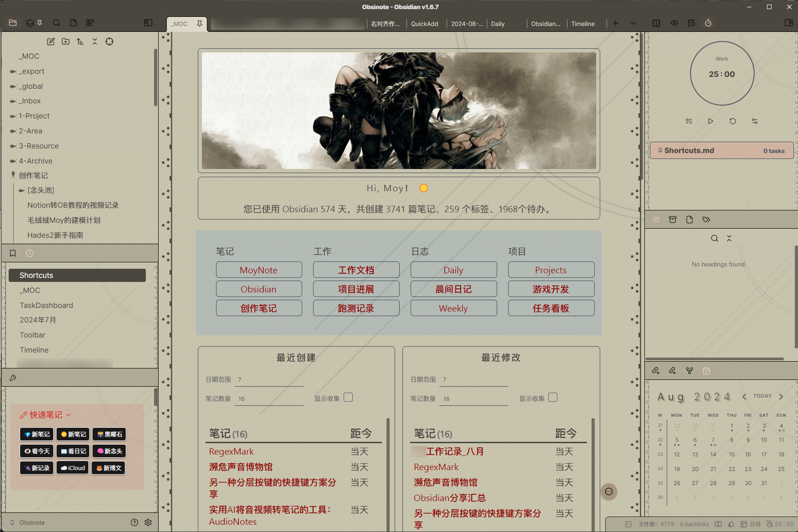Collapse all outline headings icon

click(x=729, y=238)
